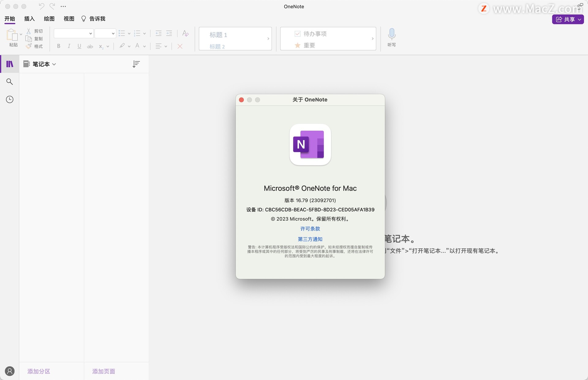Viewport: 588px width, 380px height.
Task: Decrease indent of paragraph
Action: [x=158, y=33]
